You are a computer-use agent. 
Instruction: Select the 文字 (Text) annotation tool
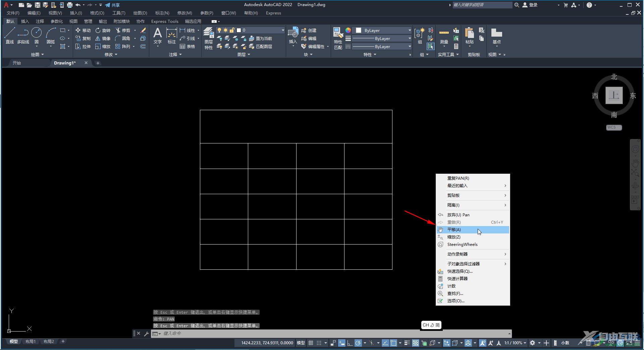(157, 36)
